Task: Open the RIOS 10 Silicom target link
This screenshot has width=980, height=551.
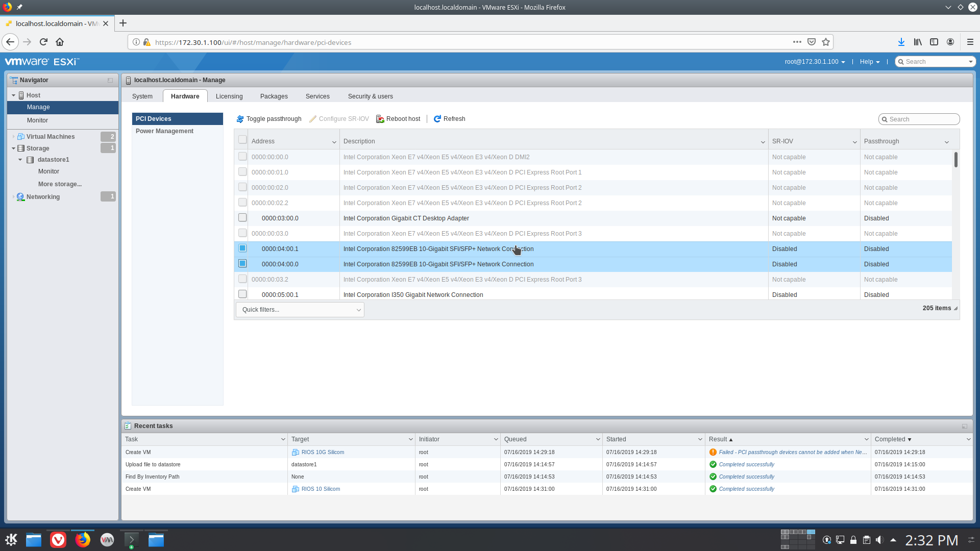Action: coord(321,489)
